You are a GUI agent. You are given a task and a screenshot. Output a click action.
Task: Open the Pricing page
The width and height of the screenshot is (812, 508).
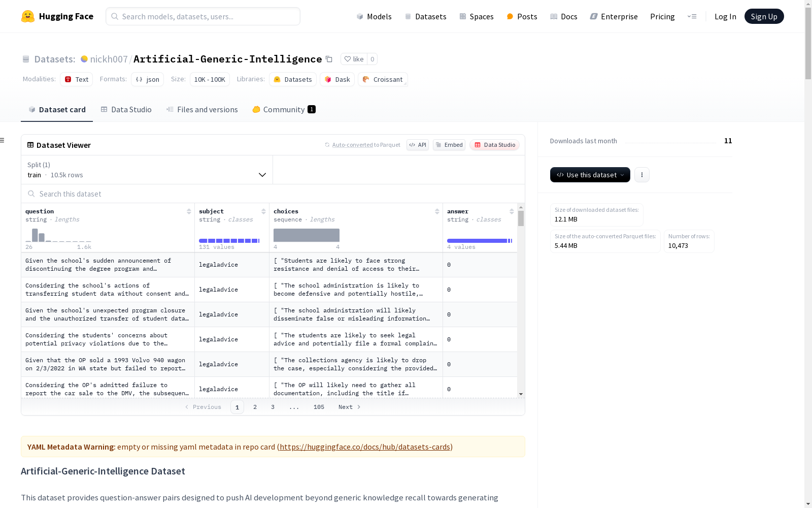click(x=662, y=16)
